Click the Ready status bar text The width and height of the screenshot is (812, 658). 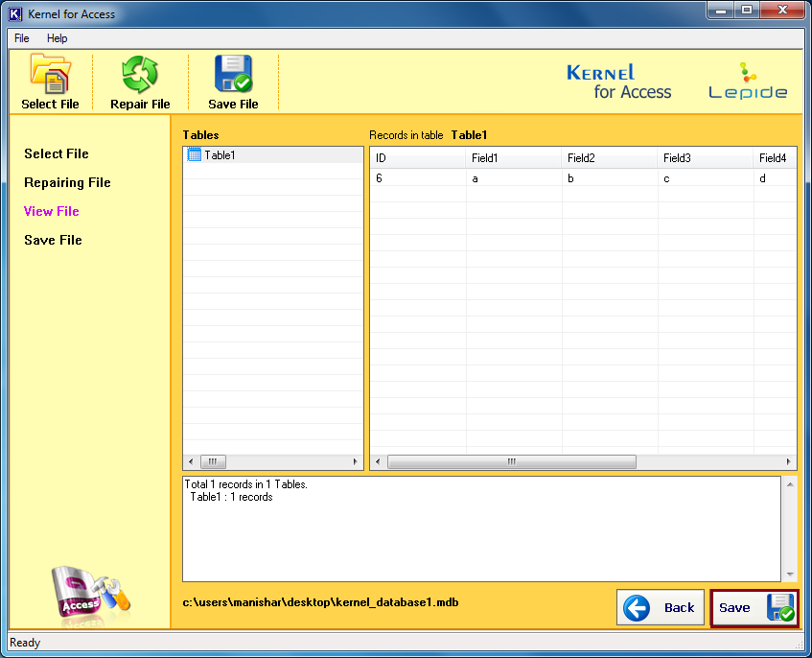coord(25,643)
